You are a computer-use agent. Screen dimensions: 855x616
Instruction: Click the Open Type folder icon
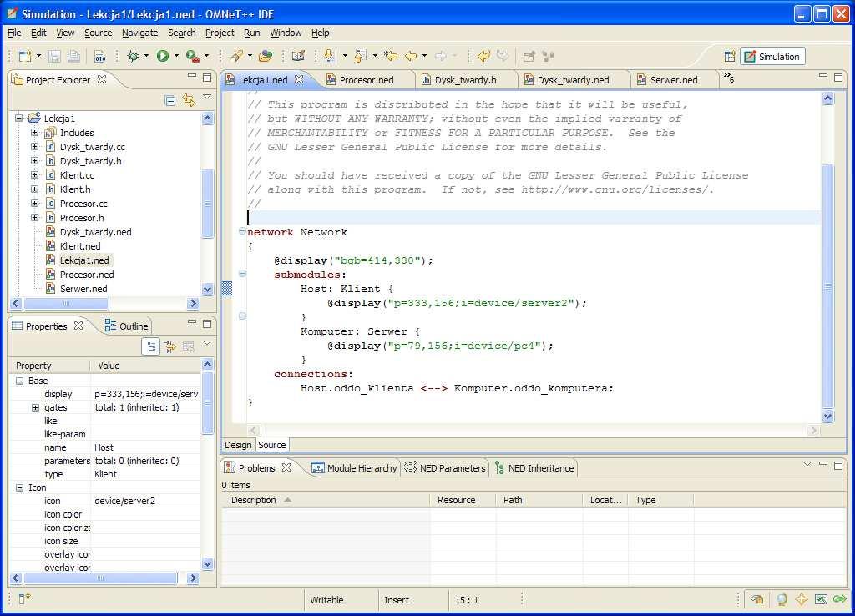click(266, 56)
